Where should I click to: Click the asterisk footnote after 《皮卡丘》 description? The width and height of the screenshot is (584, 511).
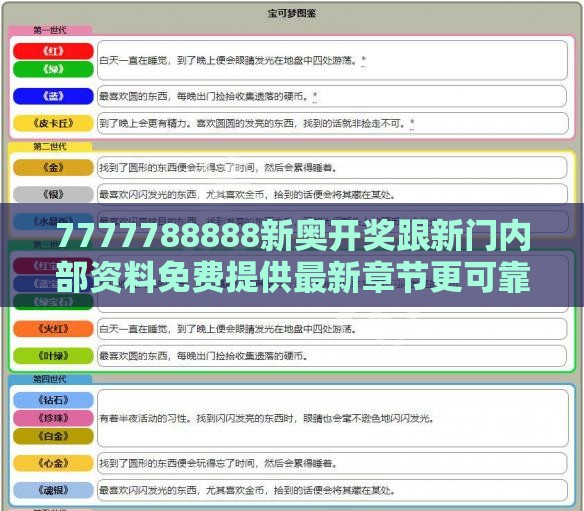(x=412, y=123)
